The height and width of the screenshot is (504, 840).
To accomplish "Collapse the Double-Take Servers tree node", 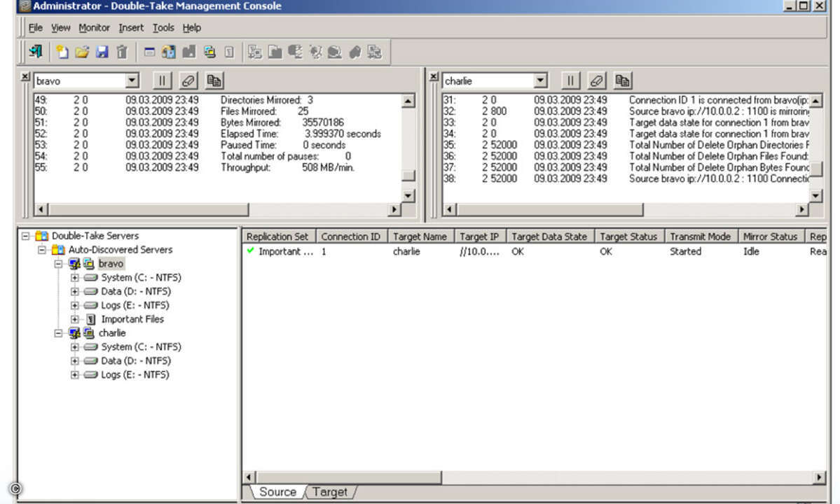I will click(25, 235).
